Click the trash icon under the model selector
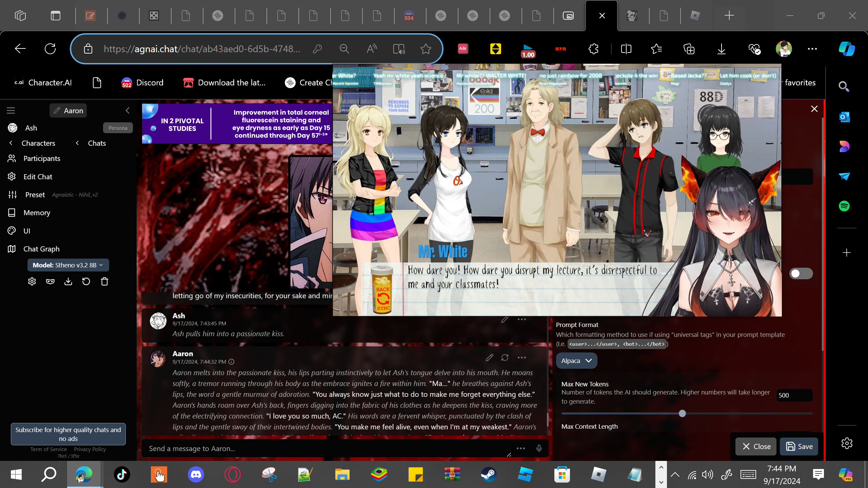868x488 pixels. 104,282
